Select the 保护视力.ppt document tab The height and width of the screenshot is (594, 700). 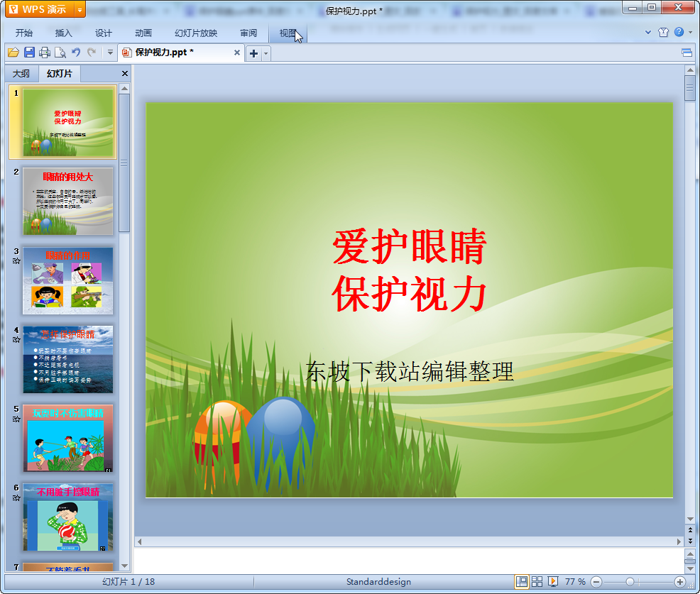(x=181, y=53)
